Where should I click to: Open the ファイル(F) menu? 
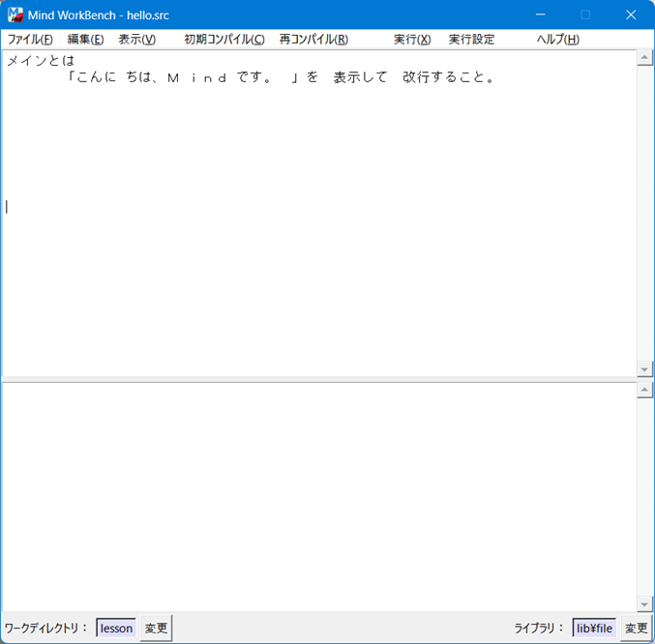click(x=30, y=40)
